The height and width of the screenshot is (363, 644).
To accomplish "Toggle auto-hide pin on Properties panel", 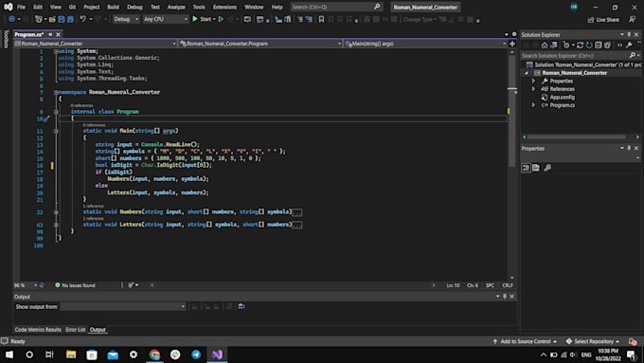I will (629, 148).
